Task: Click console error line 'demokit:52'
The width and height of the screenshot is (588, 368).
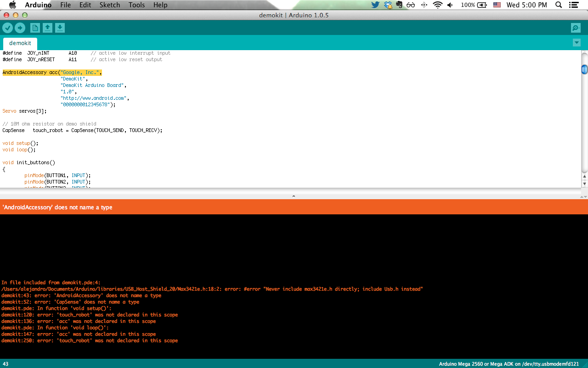Action: [70, 302]
